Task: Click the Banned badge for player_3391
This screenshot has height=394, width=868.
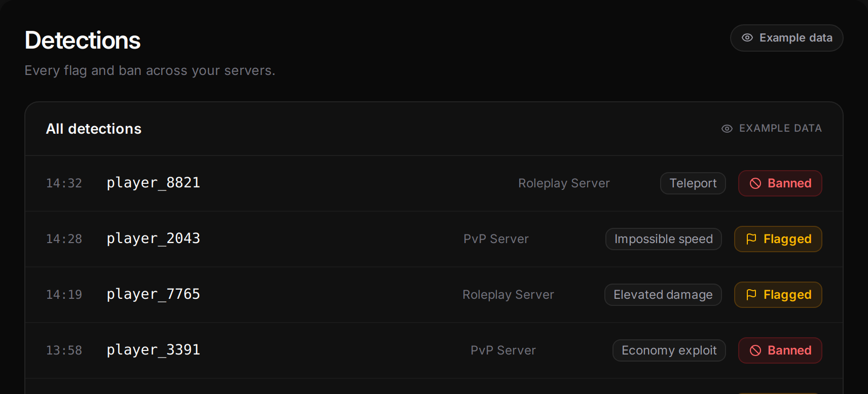Action: (780, 350)
